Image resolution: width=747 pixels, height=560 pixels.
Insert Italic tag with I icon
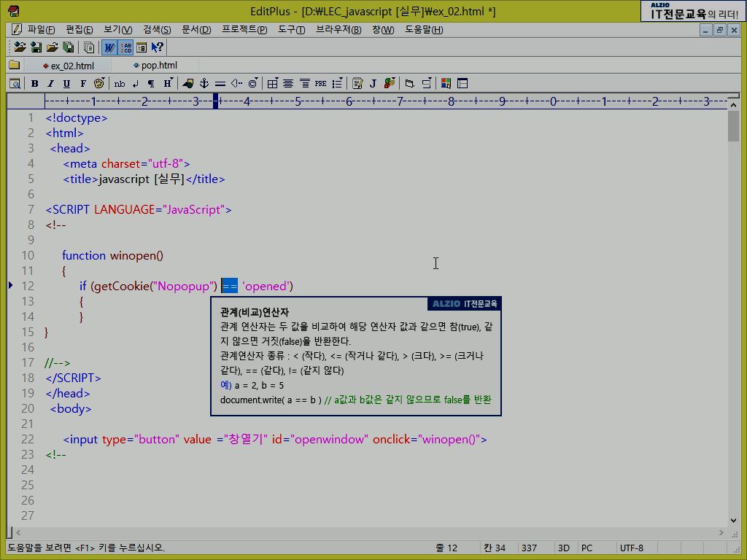[50, 84]
